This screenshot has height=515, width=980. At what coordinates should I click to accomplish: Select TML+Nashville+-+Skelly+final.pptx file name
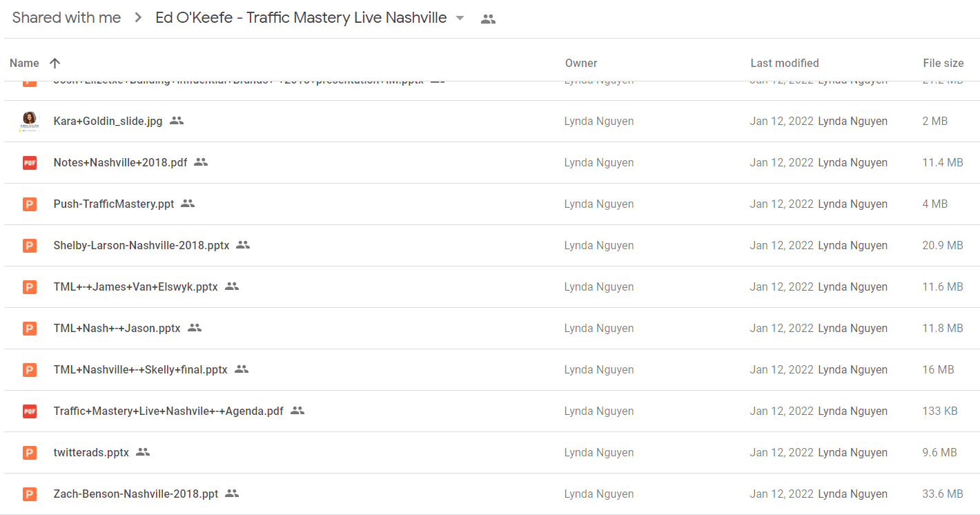point(140,369)
